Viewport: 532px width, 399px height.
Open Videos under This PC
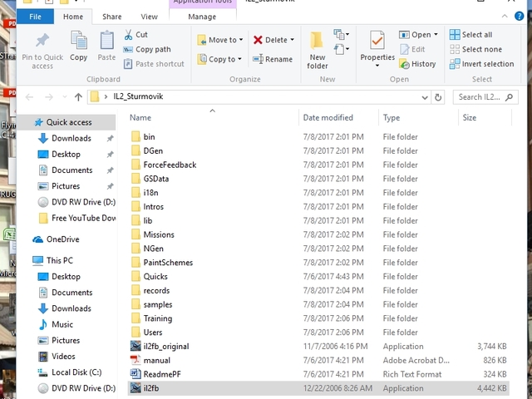click(x=57, y=357)
